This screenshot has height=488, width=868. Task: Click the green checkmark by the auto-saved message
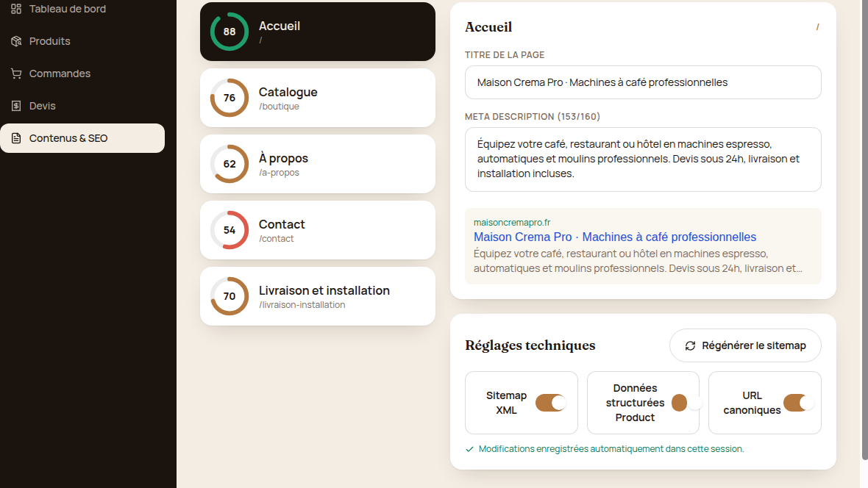click(x=469, y=449)
